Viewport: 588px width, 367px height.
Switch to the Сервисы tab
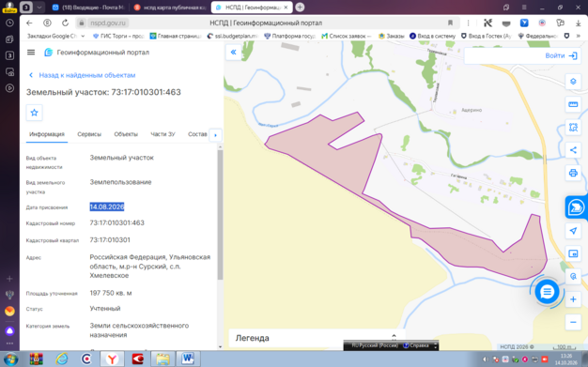(89, 134)
